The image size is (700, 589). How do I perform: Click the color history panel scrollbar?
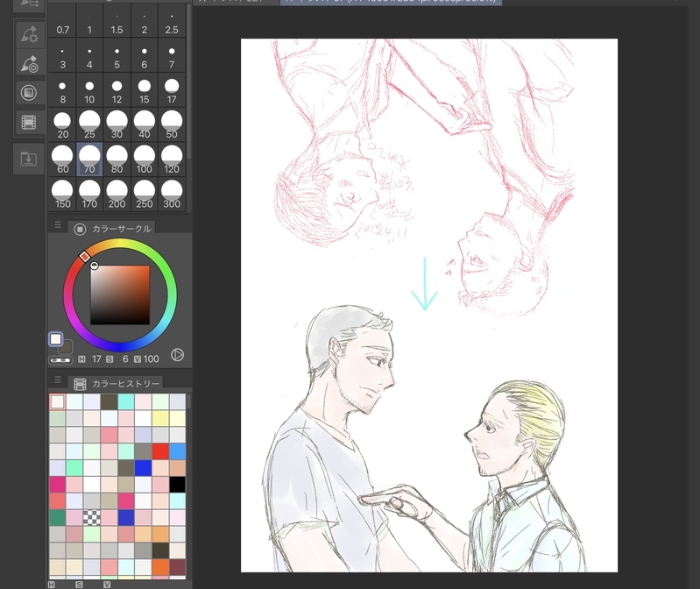point(189,401)
